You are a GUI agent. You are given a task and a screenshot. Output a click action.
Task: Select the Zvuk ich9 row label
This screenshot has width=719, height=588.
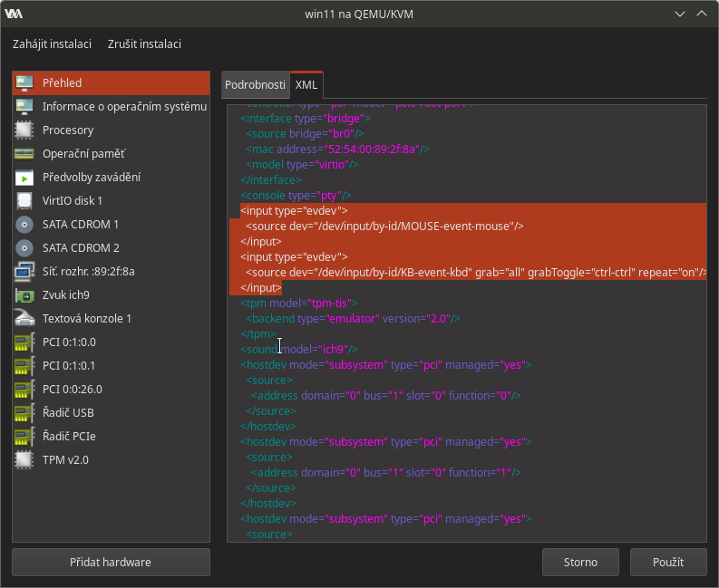pos(66,295)
